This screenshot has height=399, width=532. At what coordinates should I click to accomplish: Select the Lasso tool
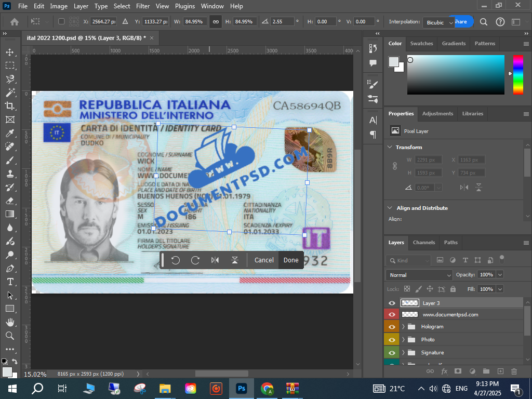tap(10, 79)
